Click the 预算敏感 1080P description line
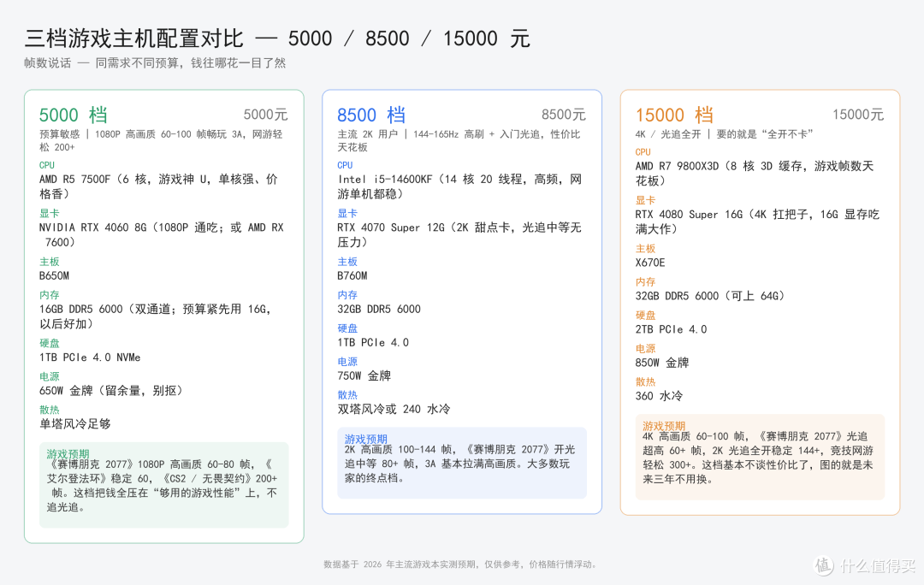Image resolution: width=924 pixels, height=585 pixels. (161, 141)
